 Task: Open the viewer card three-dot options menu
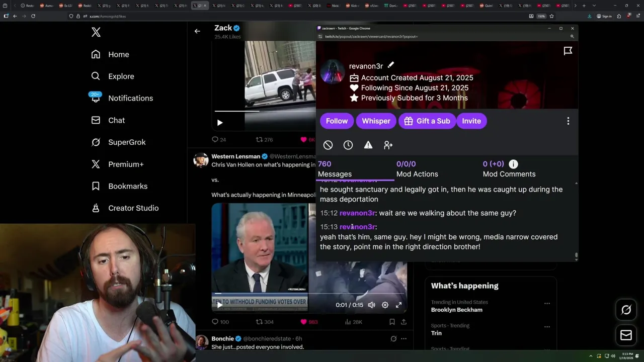click(568, 121)
